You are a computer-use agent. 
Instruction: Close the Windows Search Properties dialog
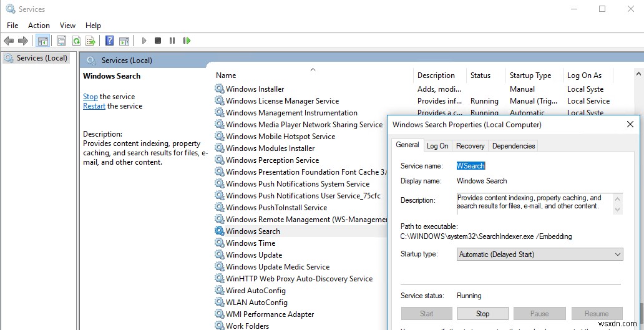(x=630, y=124)
